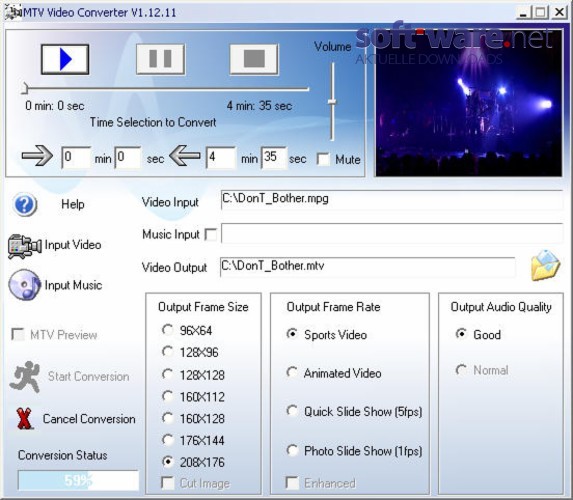Click the Volume slider handle
The height and width of the screenshot is (500, 573).
[x=332, y=102]
